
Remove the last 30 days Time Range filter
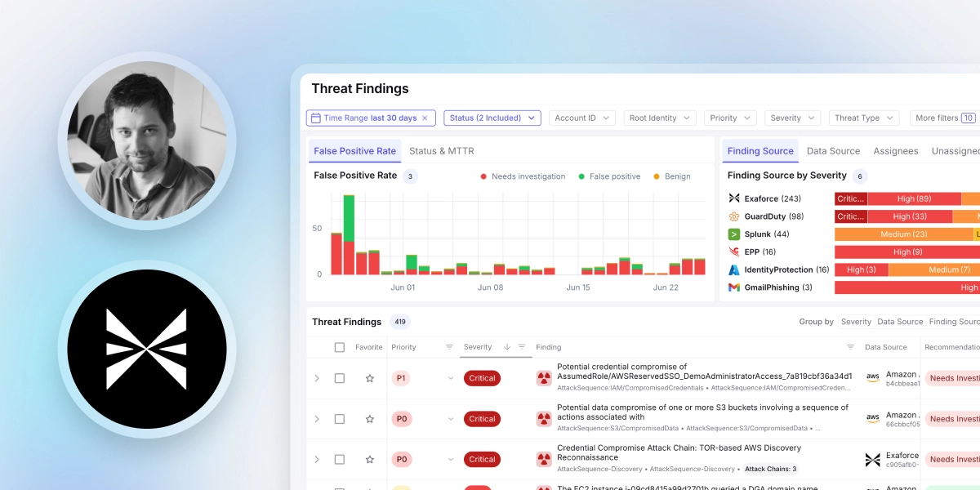424,118
